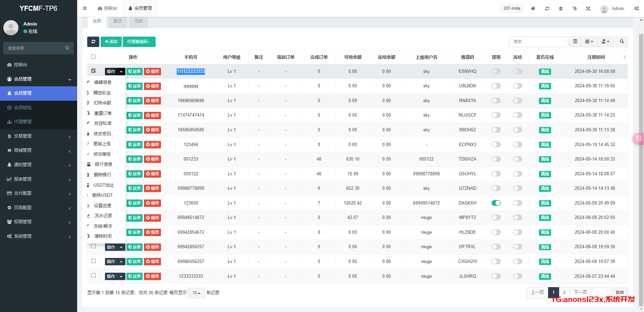Enable the 提现 switch for user qqqqqq
644x312 pixels.
[496, 86]
